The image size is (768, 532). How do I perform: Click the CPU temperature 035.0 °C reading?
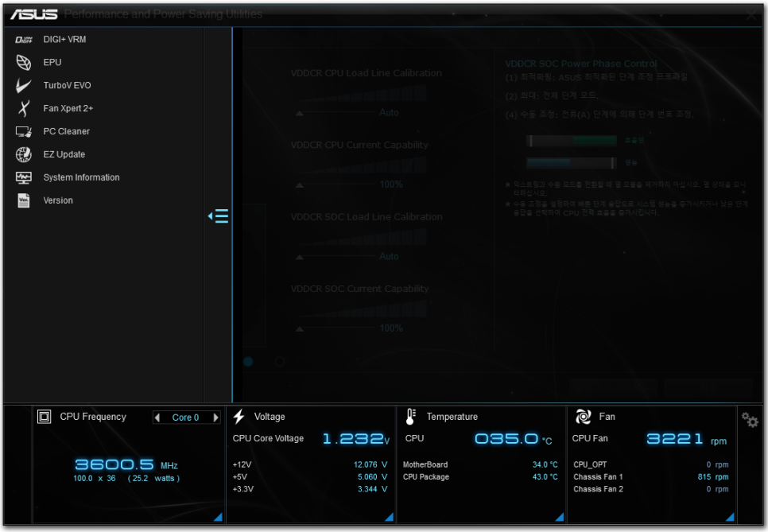[514, 439]
